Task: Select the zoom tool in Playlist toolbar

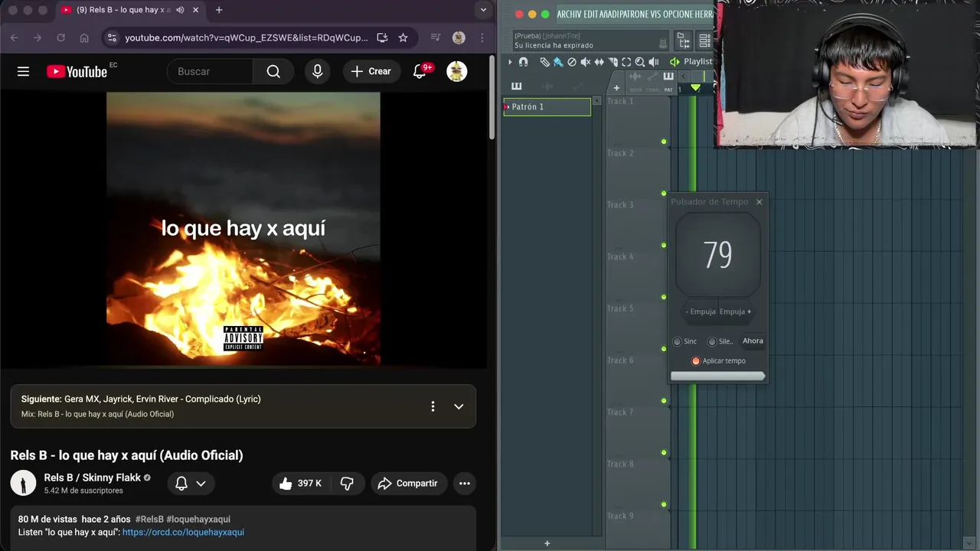Action: coord(640,62)
